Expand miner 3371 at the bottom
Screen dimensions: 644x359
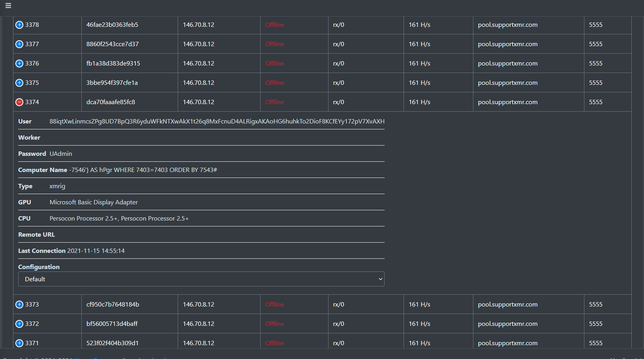19,343
